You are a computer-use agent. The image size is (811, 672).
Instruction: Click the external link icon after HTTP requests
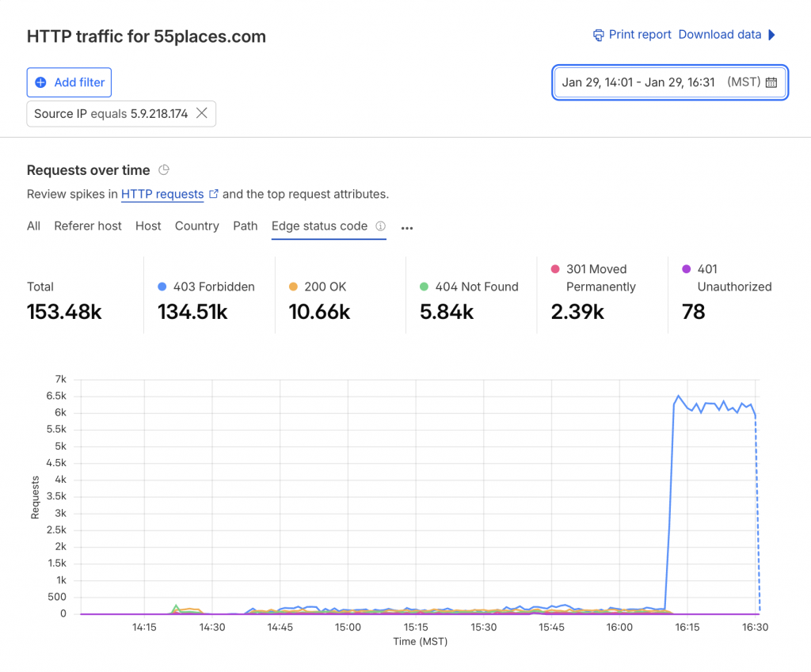click(213, 194)
